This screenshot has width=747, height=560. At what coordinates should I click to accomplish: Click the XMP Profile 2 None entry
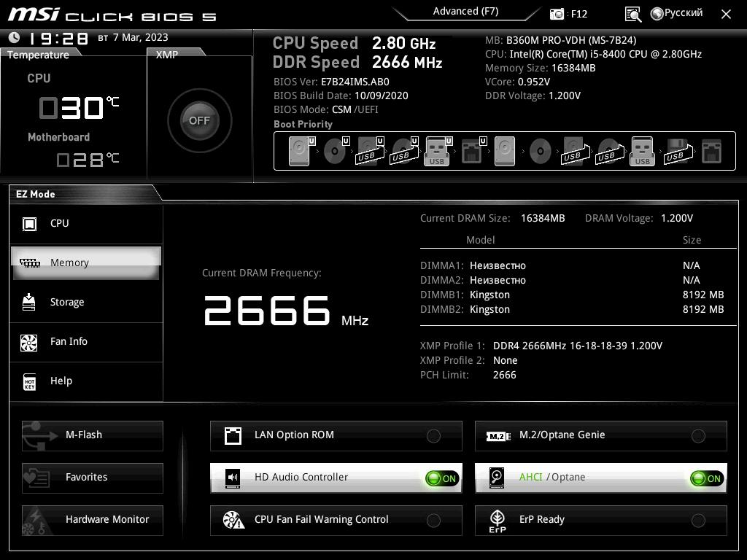point(469,360)
